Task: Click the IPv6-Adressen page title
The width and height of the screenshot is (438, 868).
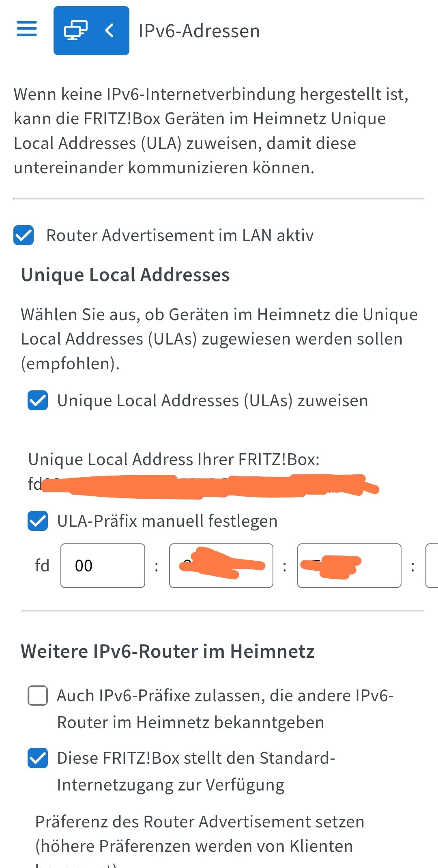Action: coord(199,31)
